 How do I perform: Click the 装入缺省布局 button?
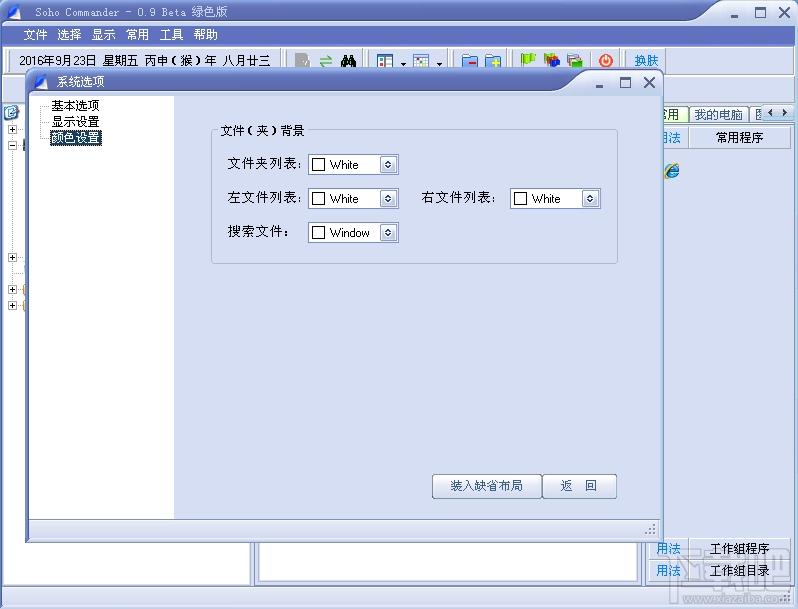(x=487, y=486)
